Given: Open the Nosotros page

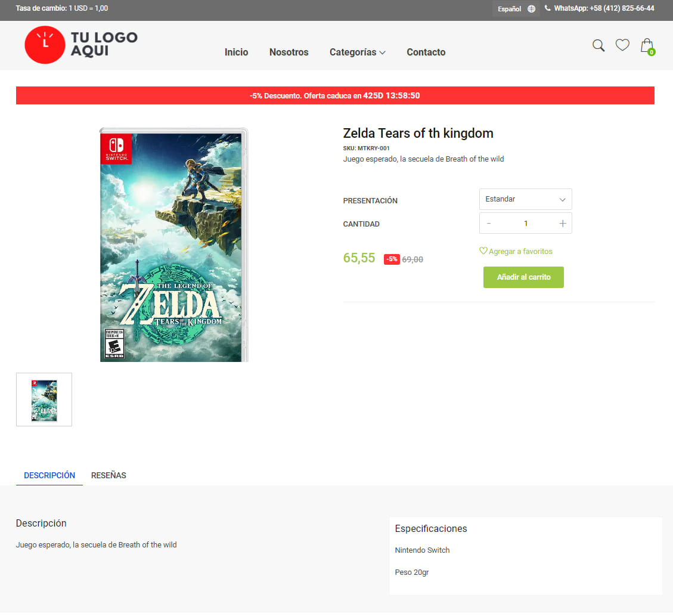Looking at the screenshot, I should click(289, 52).
